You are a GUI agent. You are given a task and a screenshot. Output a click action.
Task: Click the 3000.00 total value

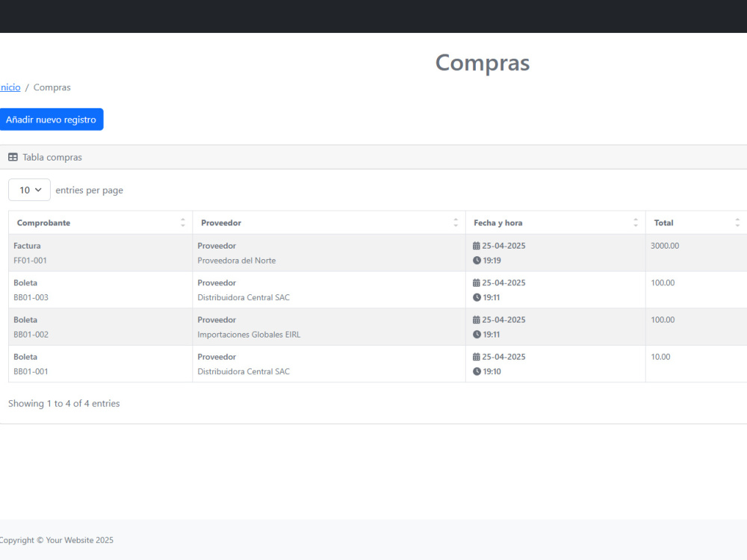coord(665,246)
